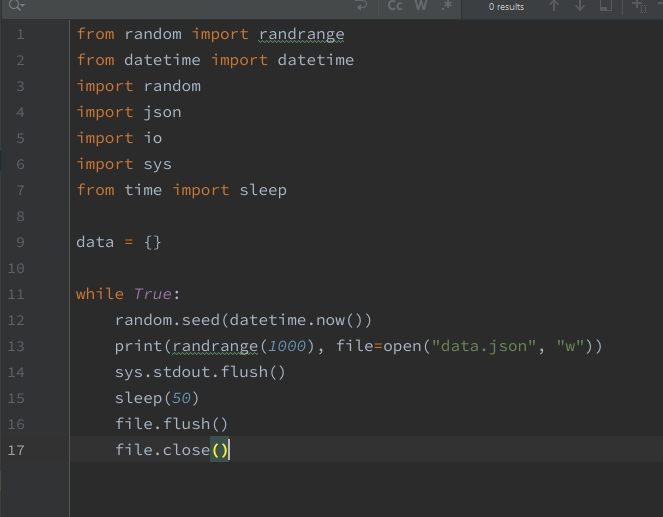This screenshot has height=517, width=663.
Task: Go to previous occurrence with the up arrow
Action: (555, 6)
